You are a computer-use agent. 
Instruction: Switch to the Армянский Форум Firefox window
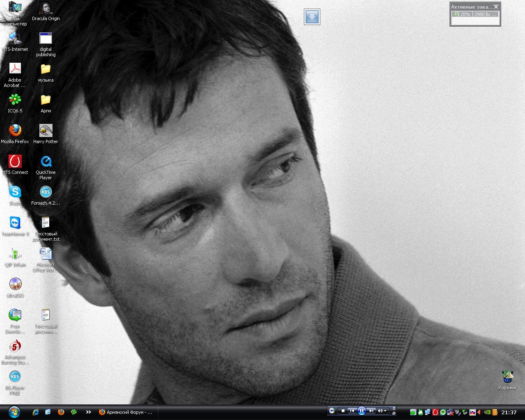(126, 412)
